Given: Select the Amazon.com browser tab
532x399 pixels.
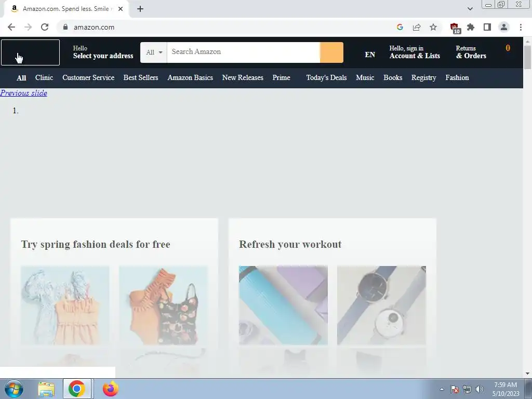Looking at the screenshot, I should tap(66, 9).
